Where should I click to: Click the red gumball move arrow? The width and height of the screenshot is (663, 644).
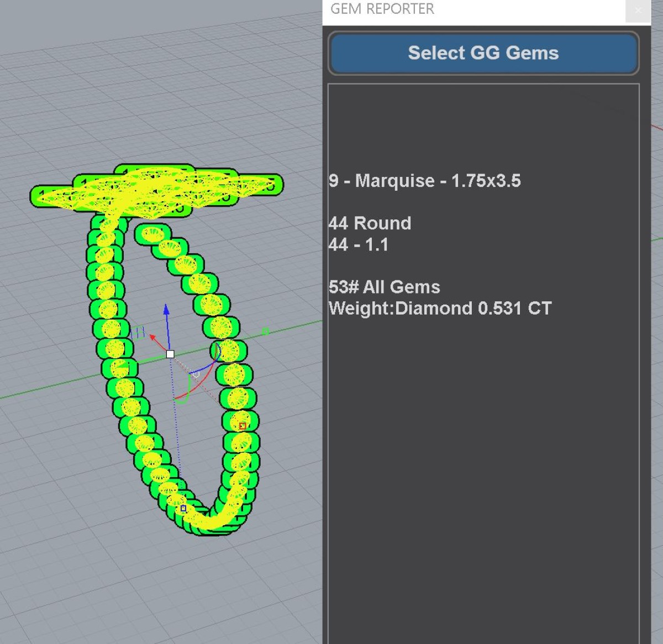[153, 337]
